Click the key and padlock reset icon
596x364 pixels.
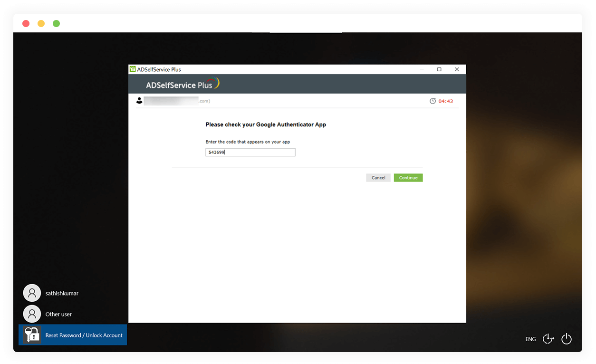click(x=32, y=335)
